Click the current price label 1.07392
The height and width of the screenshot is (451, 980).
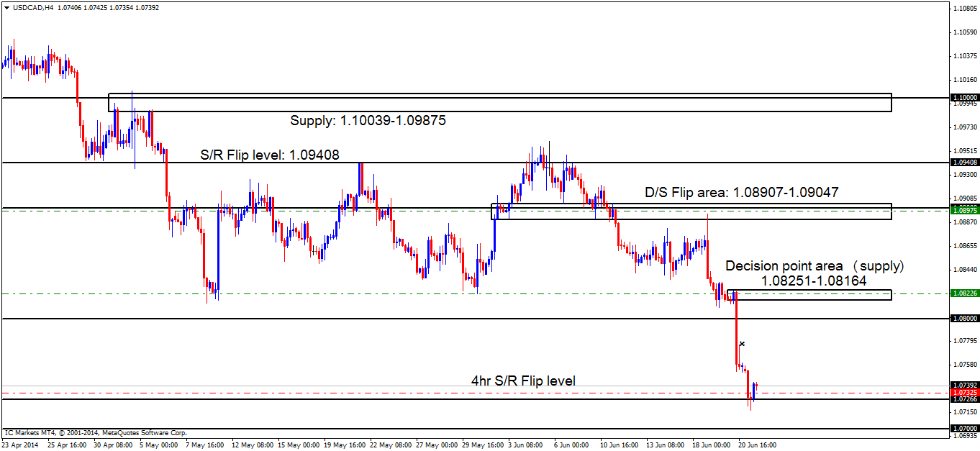tap(964, 386)
